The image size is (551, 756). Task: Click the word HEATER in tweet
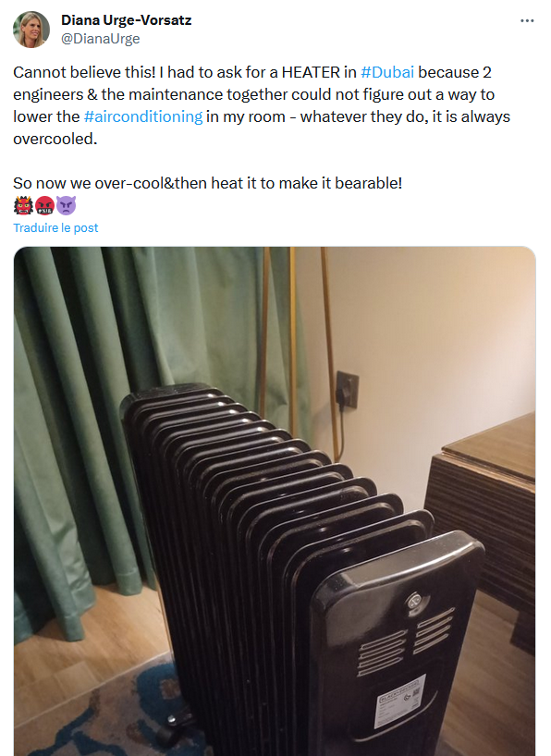tap(311, 72)
